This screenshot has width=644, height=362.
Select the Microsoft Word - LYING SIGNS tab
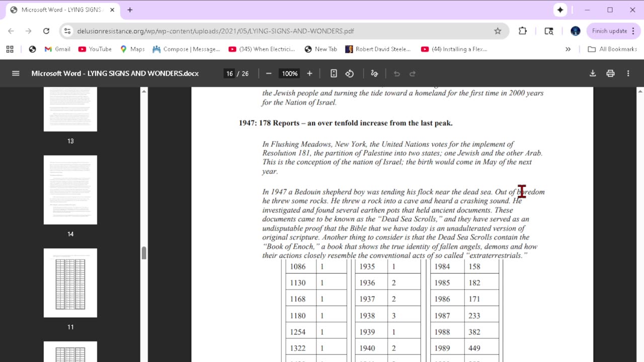[x=61, y=10]
